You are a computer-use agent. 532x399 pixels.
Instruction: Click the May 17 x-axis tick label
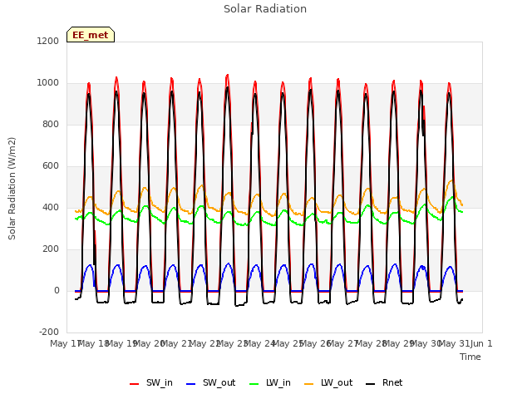point(65,343)
